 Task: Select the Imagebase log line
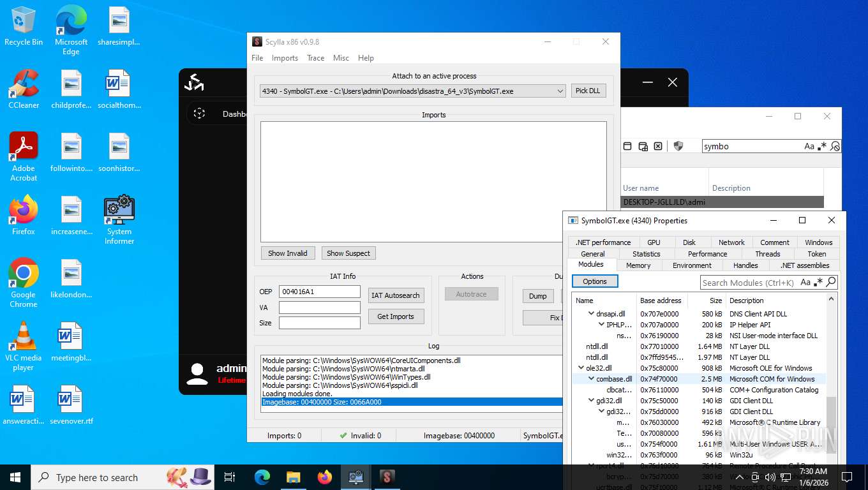[x=412, y=402]
